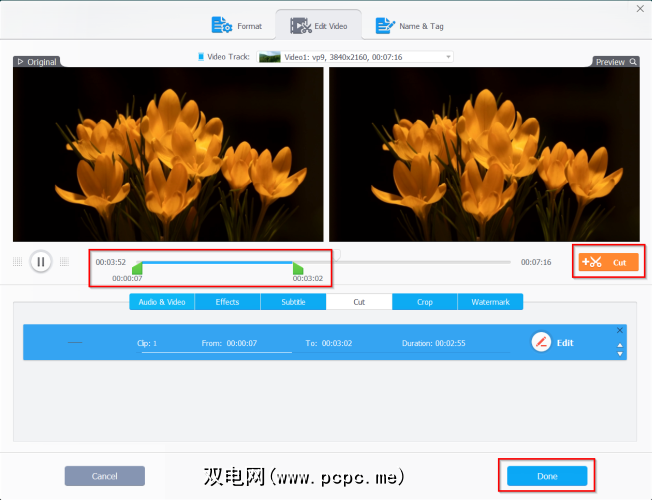Open the Video Track dropdown

(x=355, y=57)
